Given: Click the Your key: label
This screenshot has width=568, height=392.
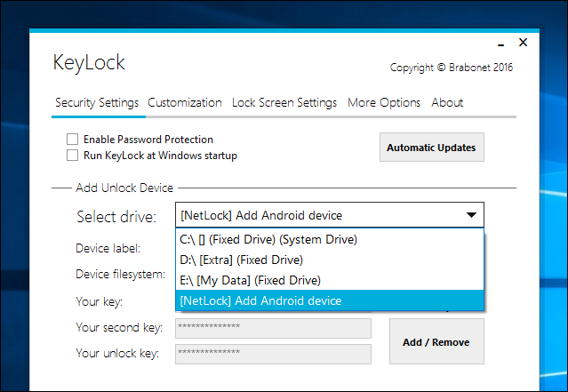Looking at the screenshot, I should pos(100,301).
